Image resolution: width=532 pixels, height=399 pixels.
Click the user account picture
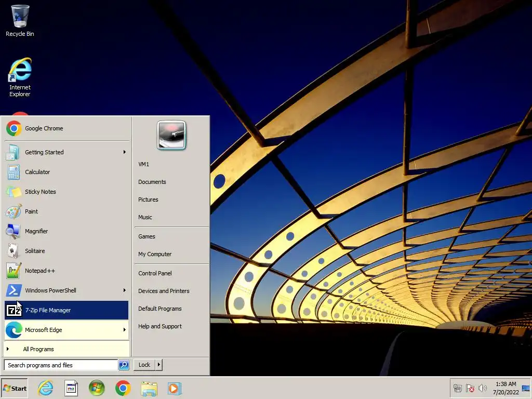click(x=171, y=135)
